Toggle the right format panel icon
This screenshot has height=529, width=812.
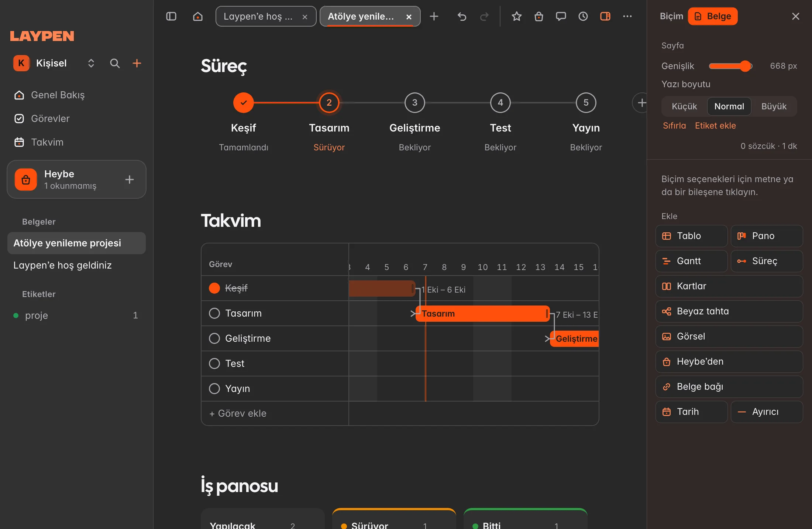point(605,16)
